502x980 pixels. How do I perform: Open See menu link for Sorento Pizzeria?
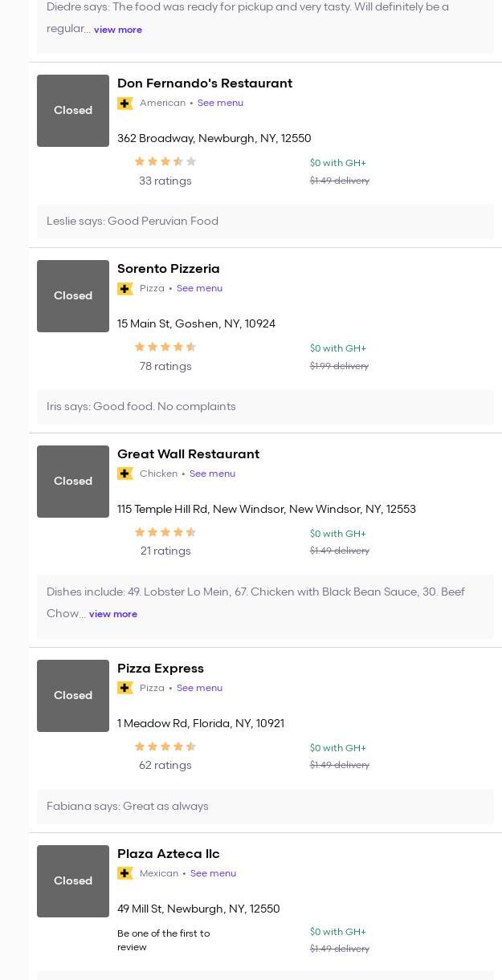coord(199,288)
